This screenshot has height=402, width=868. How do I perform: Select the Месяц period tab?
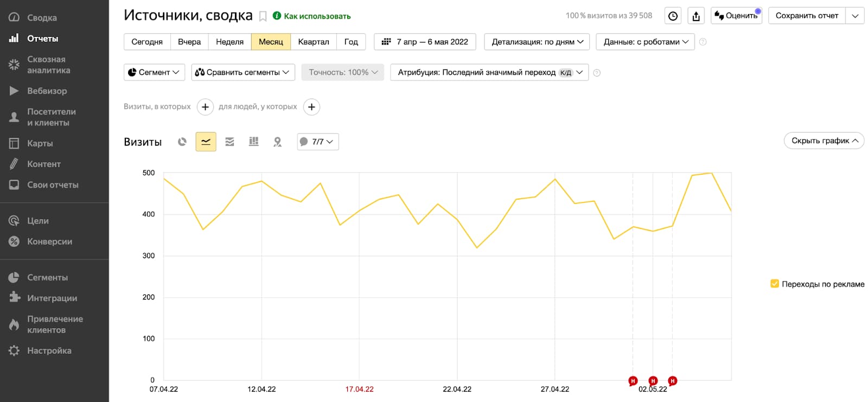pos(271,42)
